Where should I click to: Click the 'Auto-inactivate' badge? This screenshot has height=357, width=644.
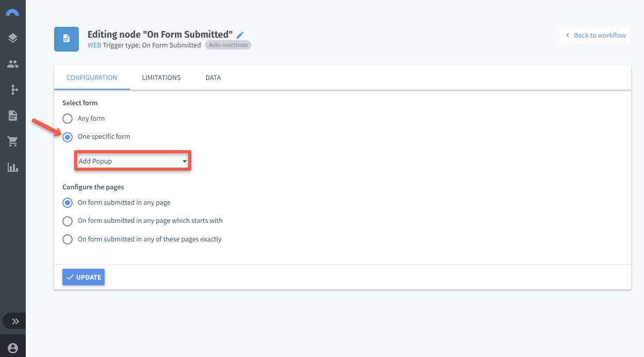tap(228, 45)
